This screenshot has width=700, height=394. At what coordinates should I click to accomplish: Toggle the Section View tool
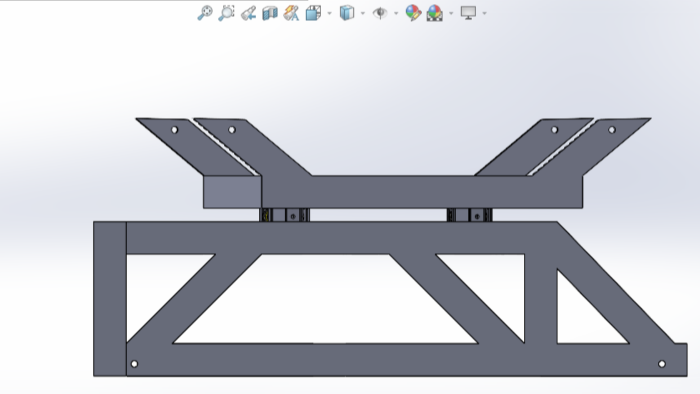pos(270,13)
